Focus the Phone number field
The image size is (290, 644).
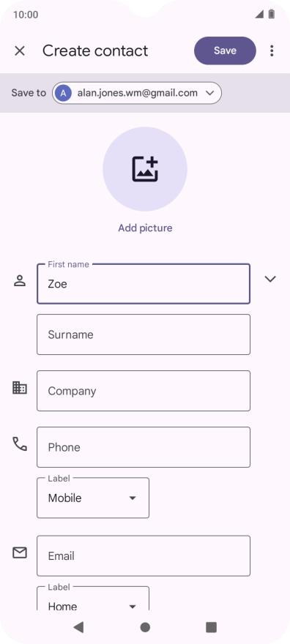pos(144,447)
